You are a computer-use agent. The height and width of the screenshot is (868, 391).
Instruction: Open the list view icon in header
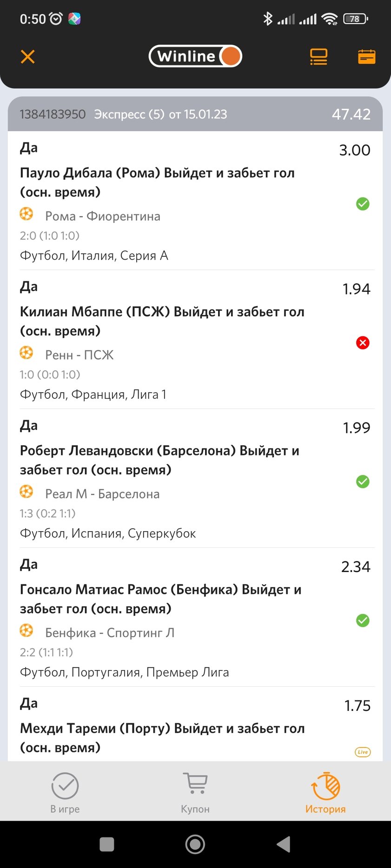click(318, 57)
